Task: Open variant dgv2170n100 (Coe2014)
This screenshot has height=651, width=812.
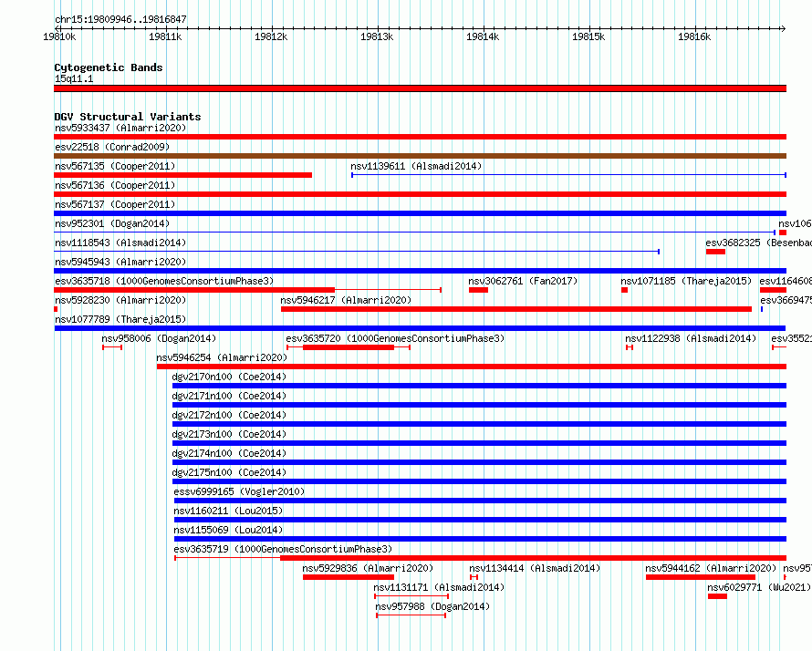Action: pyautogui.click(x=229, y=377)
